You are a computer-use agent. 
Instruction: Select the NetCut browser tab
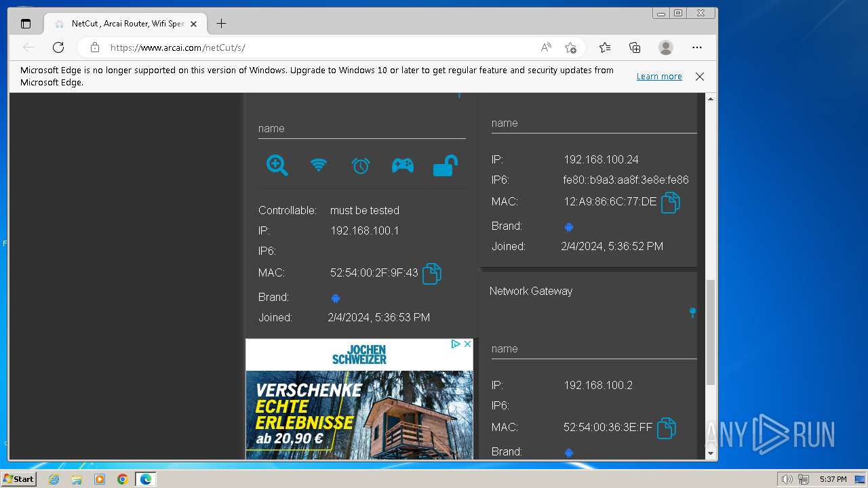[124, 24]
